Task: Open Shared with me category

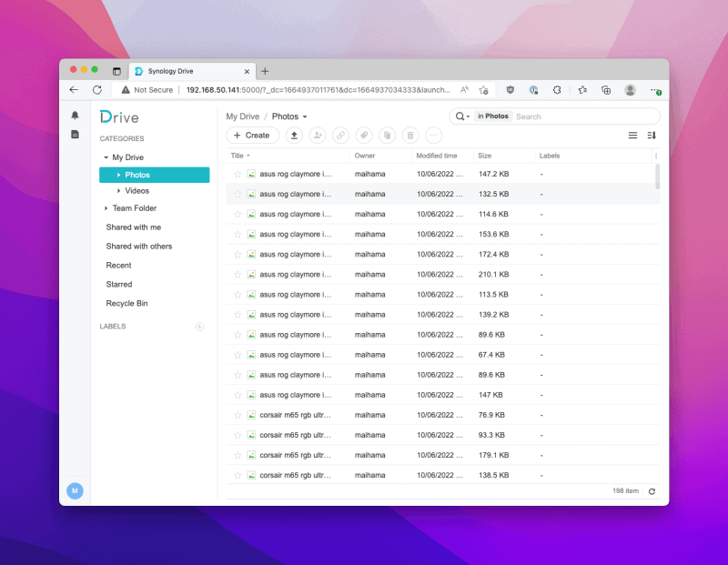Action: pyautogui.click(x=133, y=227)
